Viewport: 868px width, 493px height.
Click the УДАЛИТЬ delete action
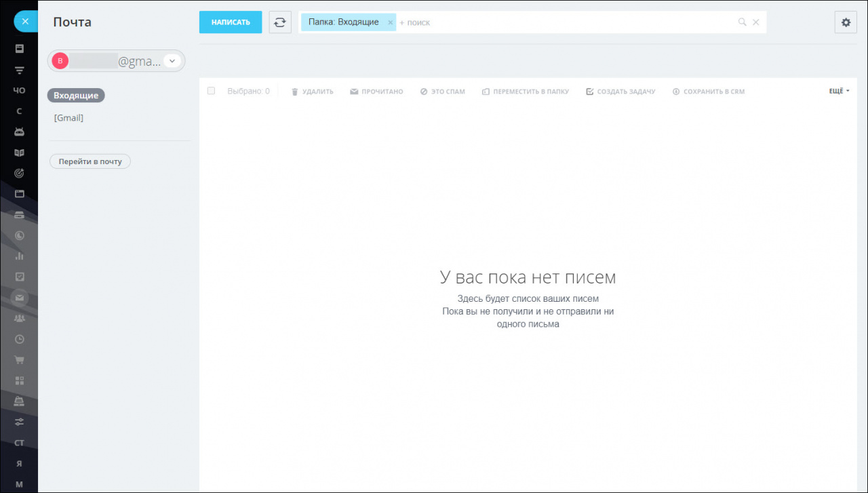[313, 92]
